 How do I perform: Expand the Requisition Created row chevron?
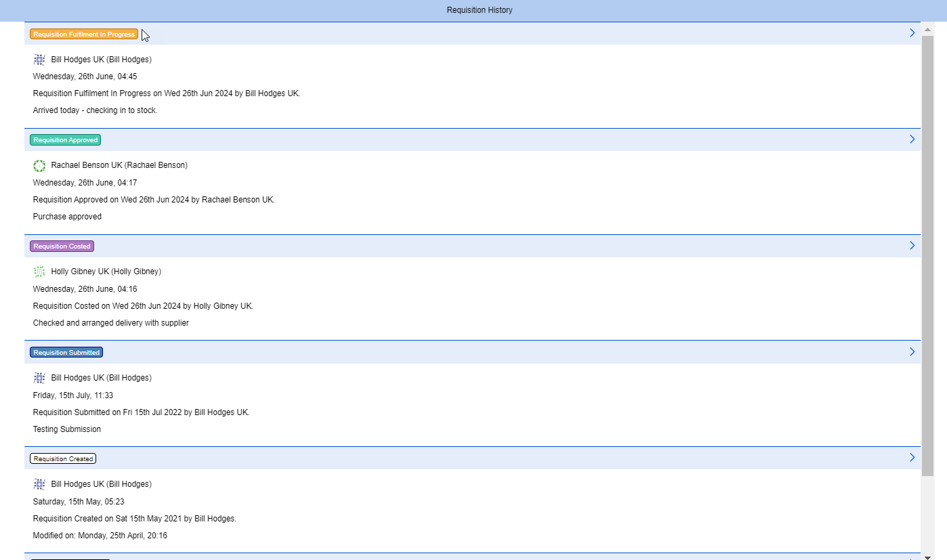tap(912, 458)
